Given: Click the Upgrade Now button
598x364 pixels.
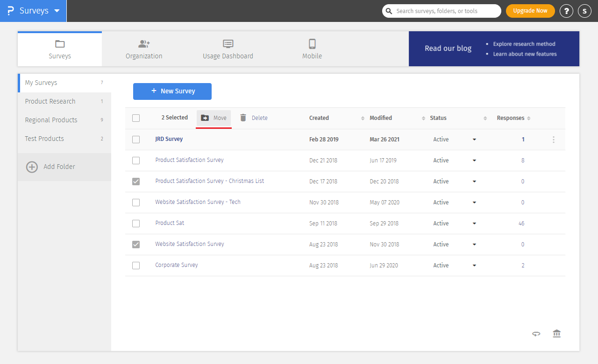Looking at the screenshot, I should (x=530, y=11).
